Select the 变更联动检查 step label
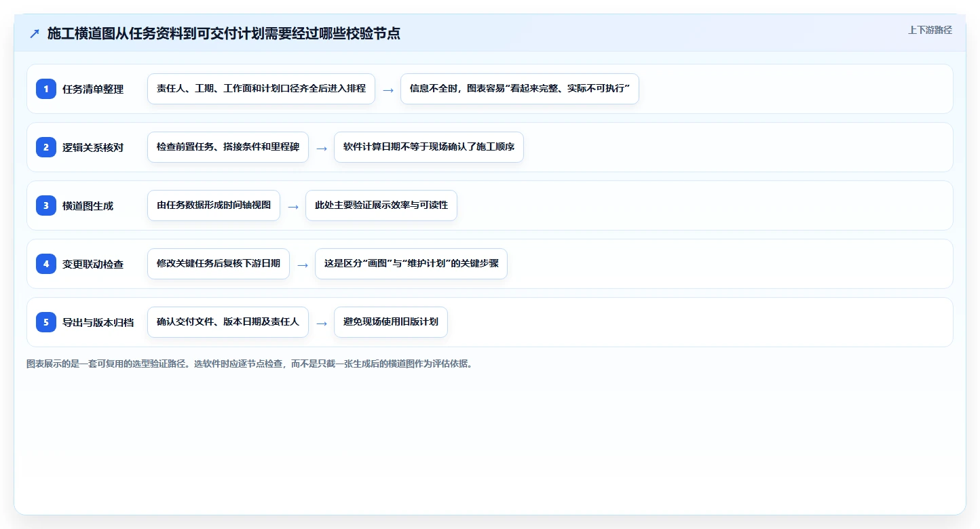 pyautogui.click(x=93, y=264)
